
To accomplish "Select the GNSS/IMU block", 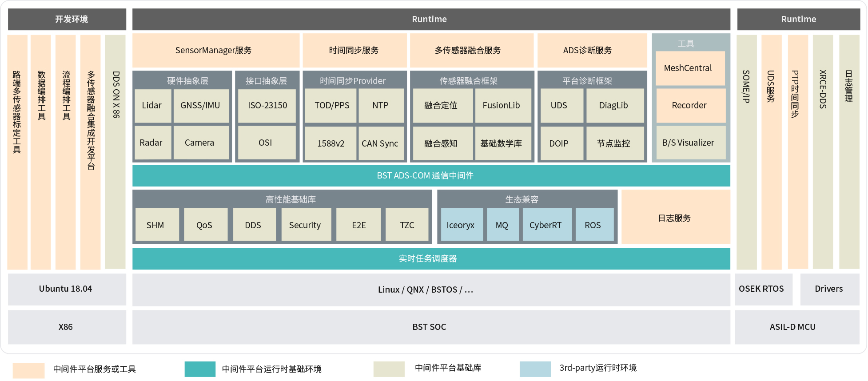I will [x=200, y=106].
